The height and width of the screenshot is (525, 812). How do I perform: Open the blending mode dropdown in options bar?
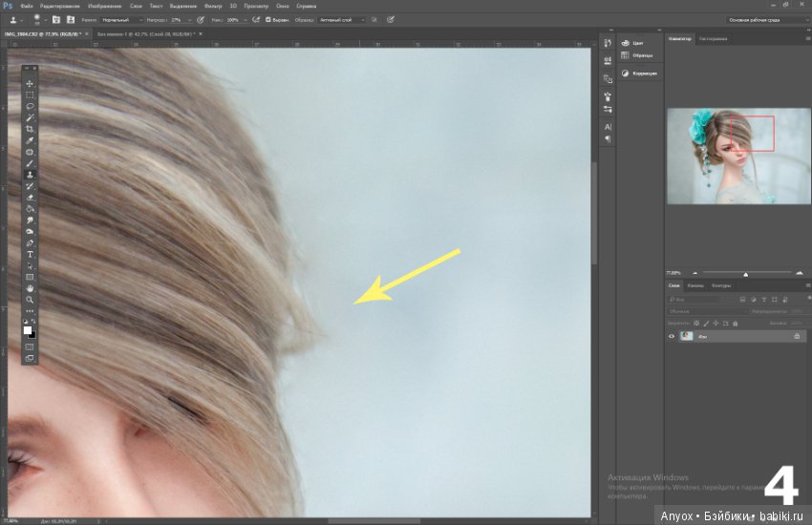click(122, 20)
